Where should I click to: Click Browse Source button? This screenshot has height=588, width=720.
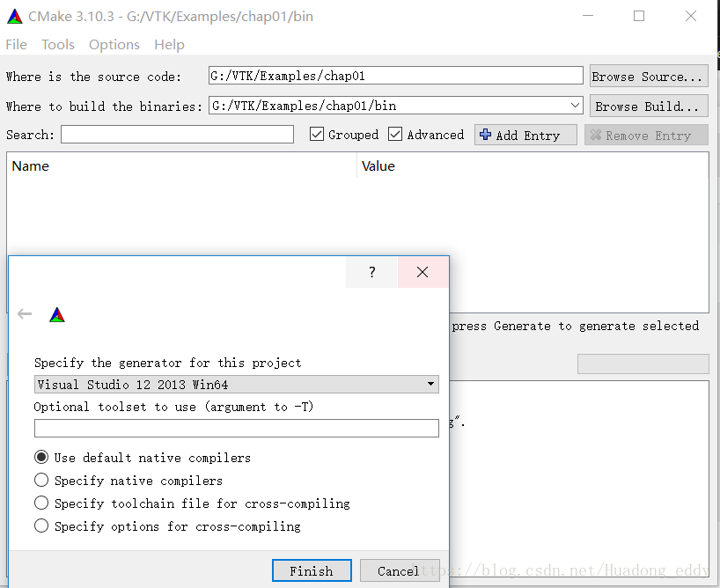649,76
